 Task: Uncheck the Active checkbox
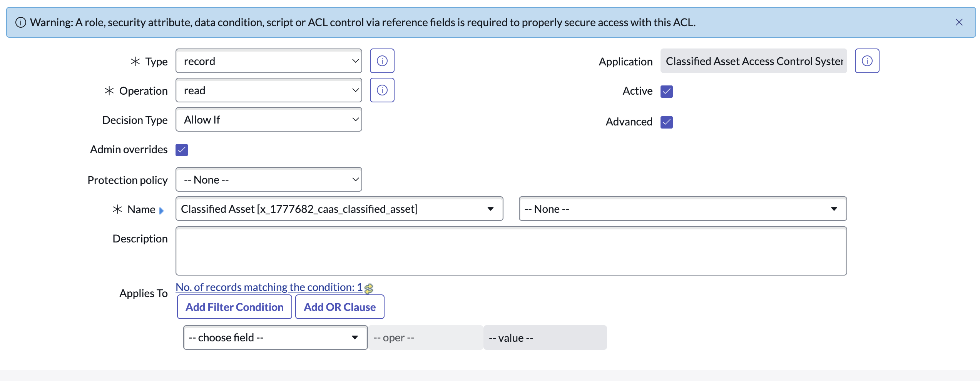coord(666,92)
